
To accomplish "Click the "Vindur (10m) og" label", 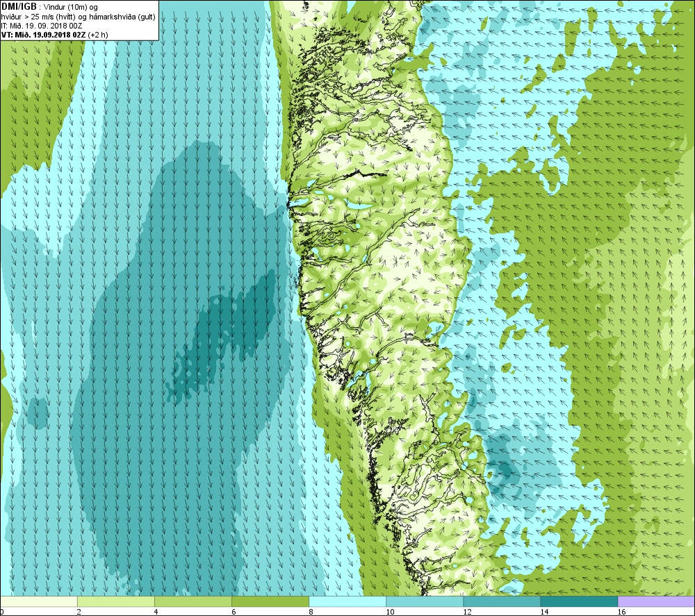I will [71, 8].
